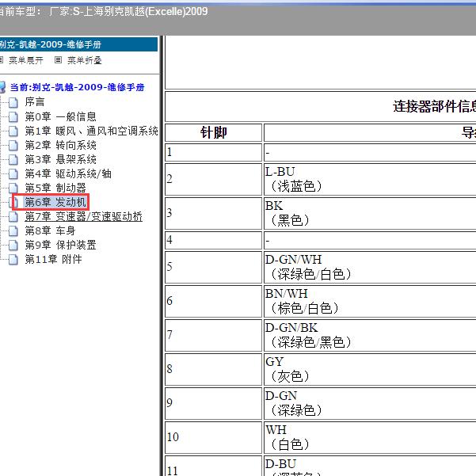Open 第8章 车身
This screenshot has width=476, height=476.
click(50, 230)
